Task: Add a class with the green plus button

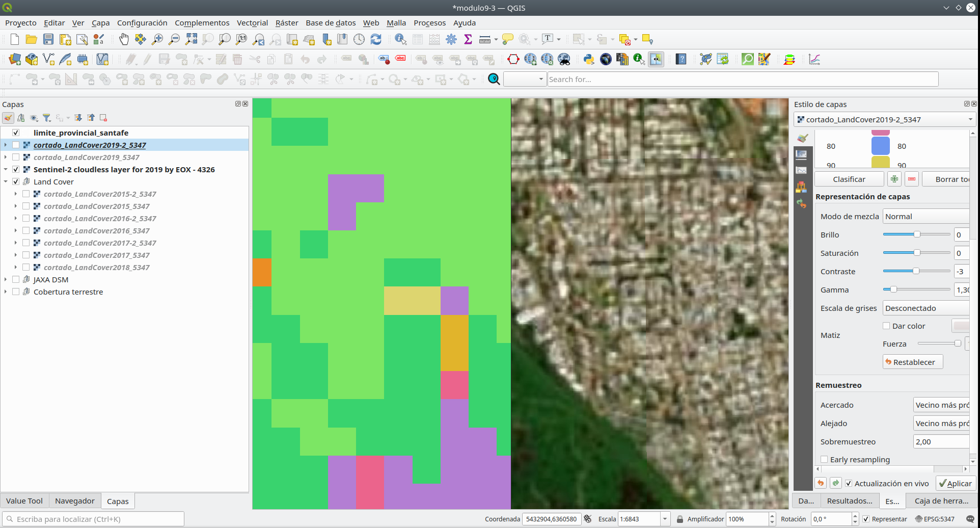Action: click(894, 179)
